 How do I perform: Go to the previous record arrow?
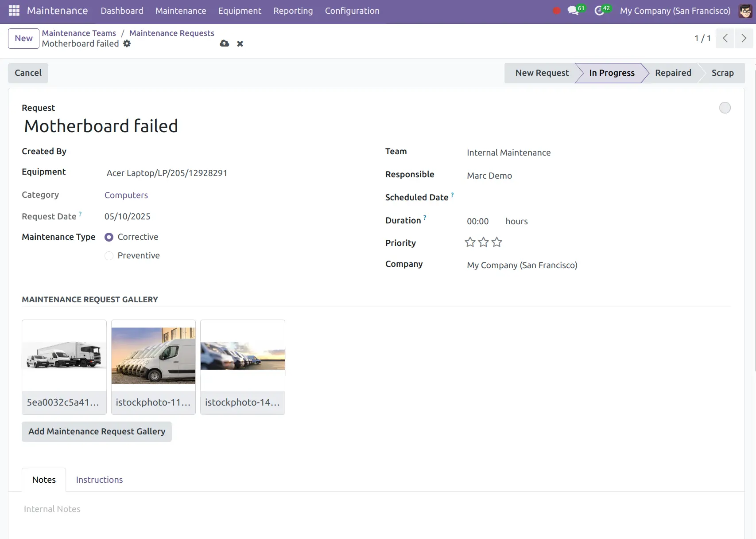(725, 38)
